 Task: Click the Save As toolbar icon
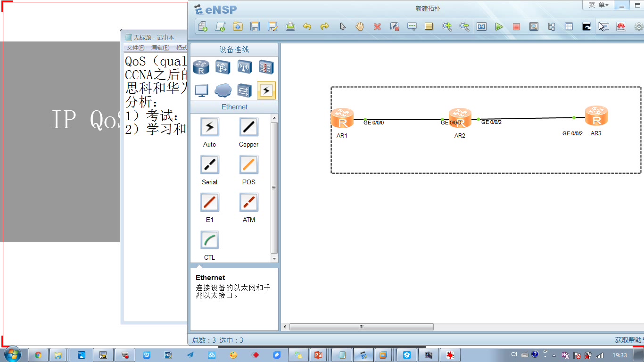point(272,27)
